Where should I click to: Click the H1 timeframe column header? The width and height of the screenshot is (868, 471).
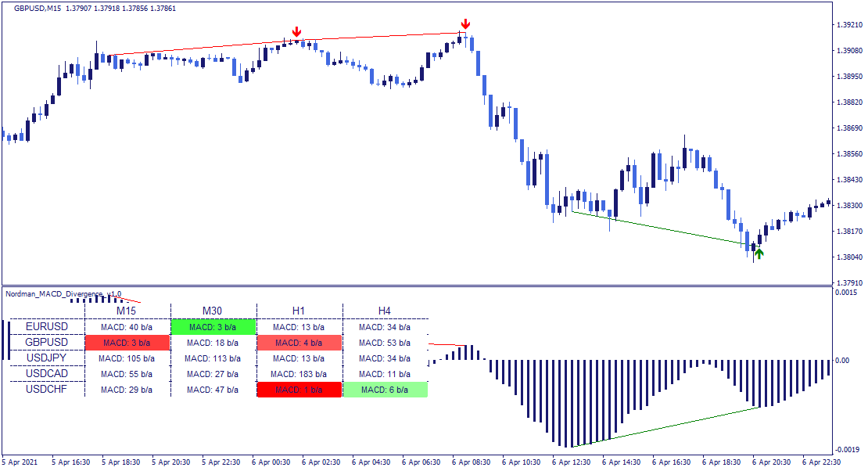299,311
